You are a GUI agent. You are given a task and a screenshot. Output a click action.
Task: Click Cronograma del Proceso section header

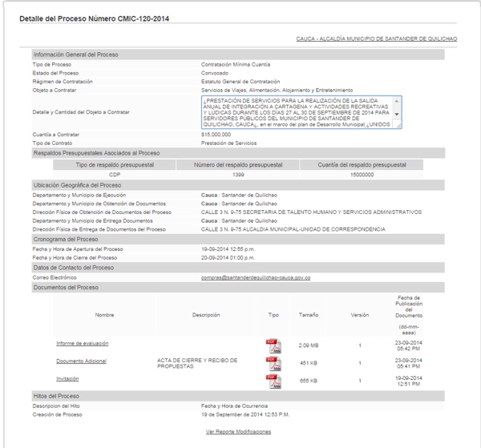pos(238,239)
